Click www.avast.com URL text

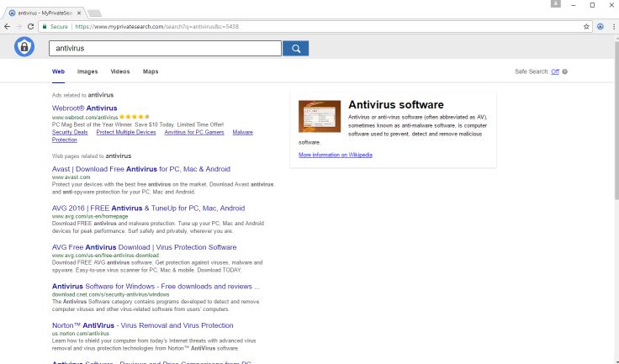click(71, 177)
